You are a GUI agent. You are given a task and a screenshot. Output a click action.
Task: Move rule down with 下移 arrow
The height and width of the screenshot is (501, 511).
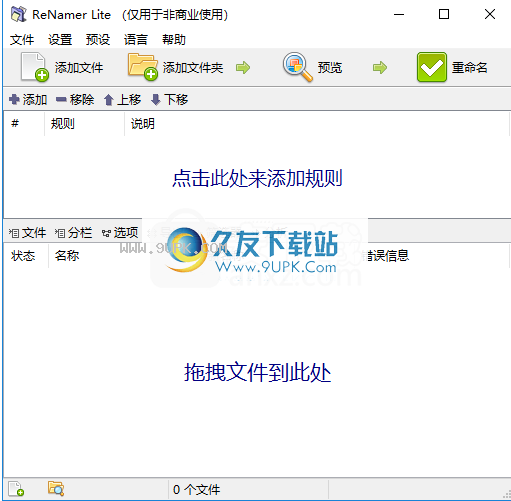156,99
